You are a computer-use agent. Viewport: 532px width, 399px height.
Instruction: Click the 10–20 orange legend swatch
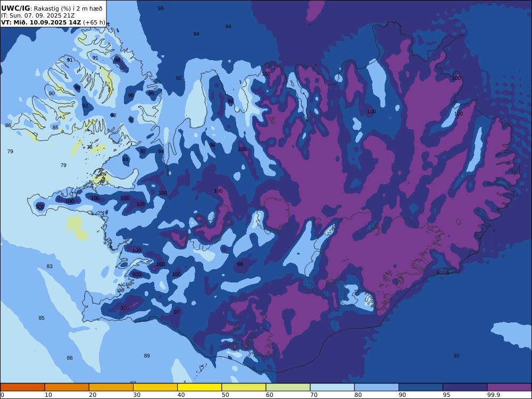[67, 387]
